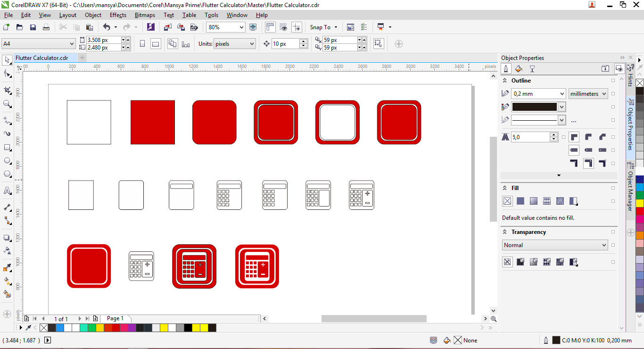644x349 pixels.
Task: Open the Object menu
Action: [93, 15]
